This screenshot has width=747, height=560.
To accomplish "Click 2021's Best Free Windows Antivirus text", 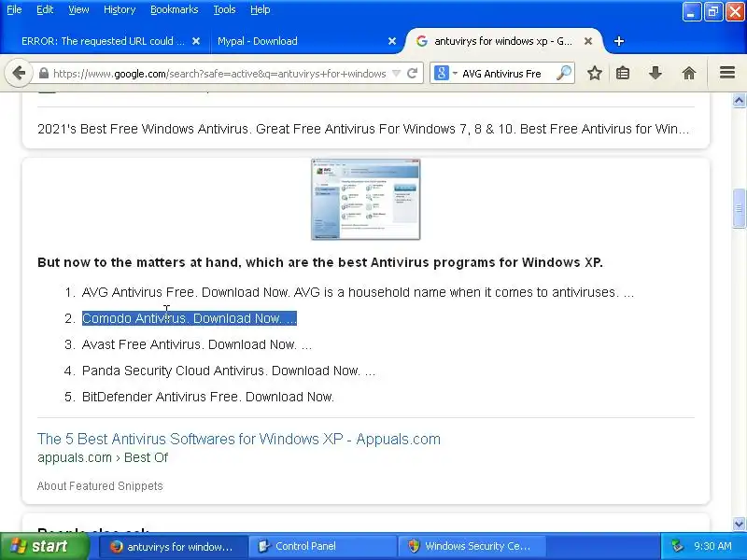I will [363, 129].
